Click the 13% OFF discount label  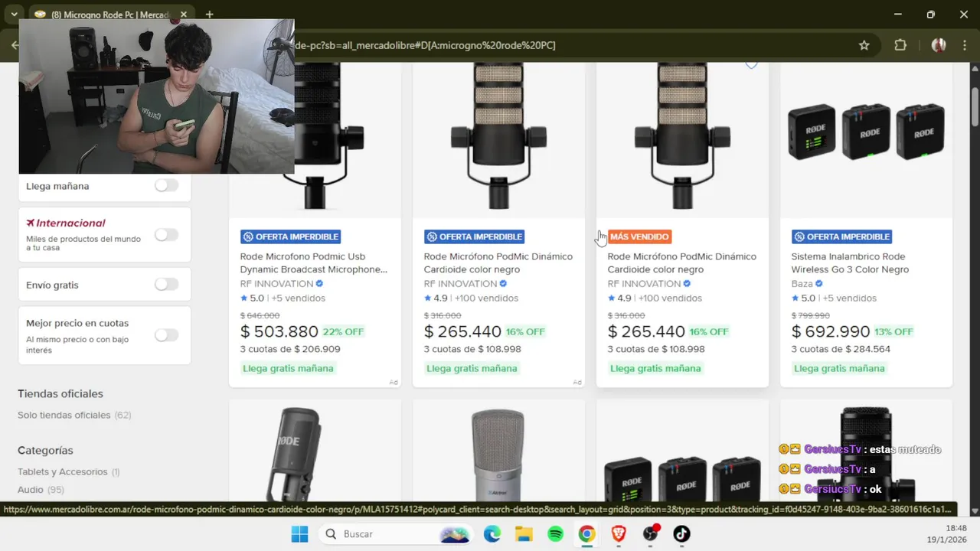(893, 332)
